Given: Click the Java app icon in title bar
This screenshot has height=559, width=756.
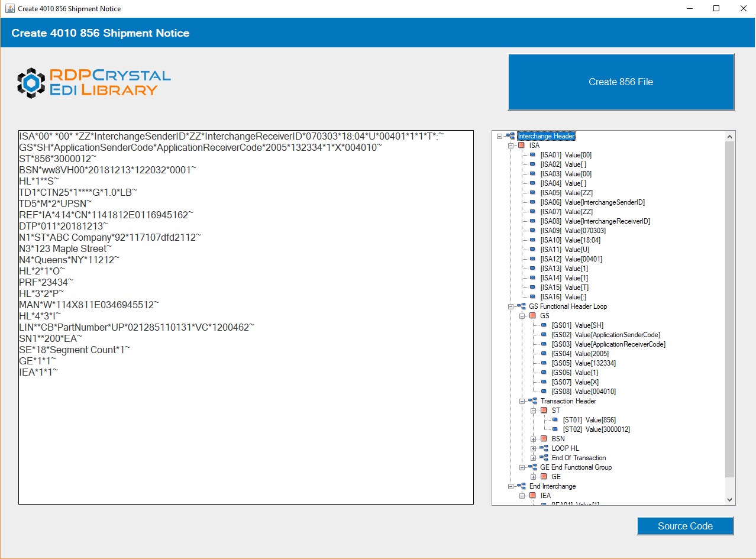Looking at the screenshot, I should (9, 9).
